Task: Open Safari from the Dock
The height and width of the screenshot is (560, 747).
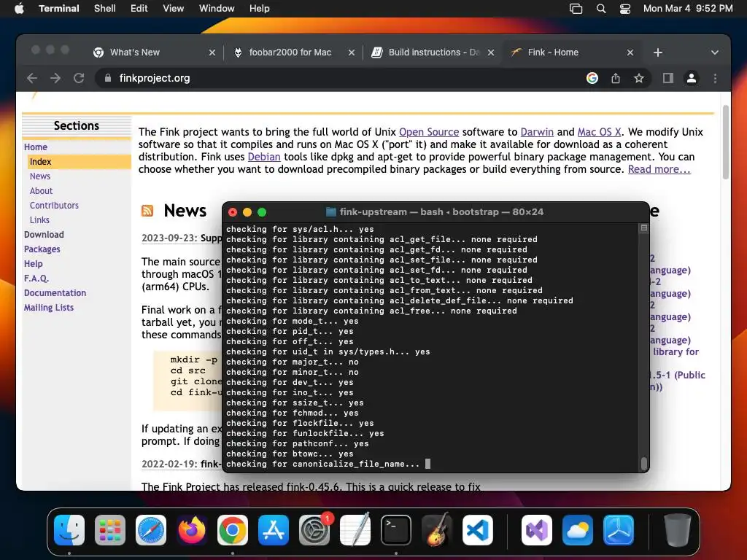Action: coord(151,530)
